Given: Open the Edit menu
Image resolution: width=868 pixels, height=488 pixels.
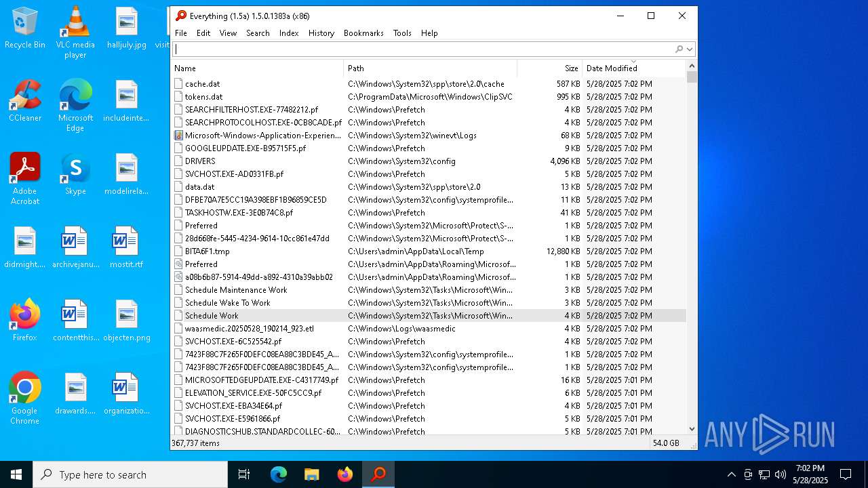Looking at the screenshot, I should [203, 33].
